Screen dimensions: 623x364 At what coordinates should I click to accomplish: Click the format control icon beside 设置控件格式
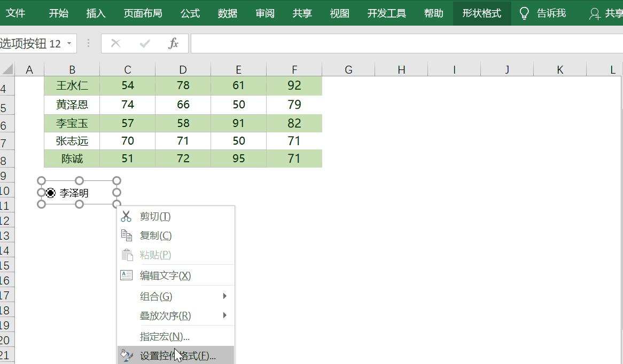tap(126, 355)
